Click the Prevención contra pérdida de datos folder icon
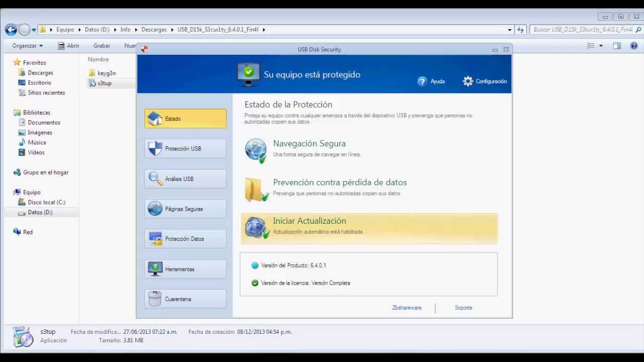Viewport: 644px width, 362px height. pyautogui.click(x=256, y=189)
